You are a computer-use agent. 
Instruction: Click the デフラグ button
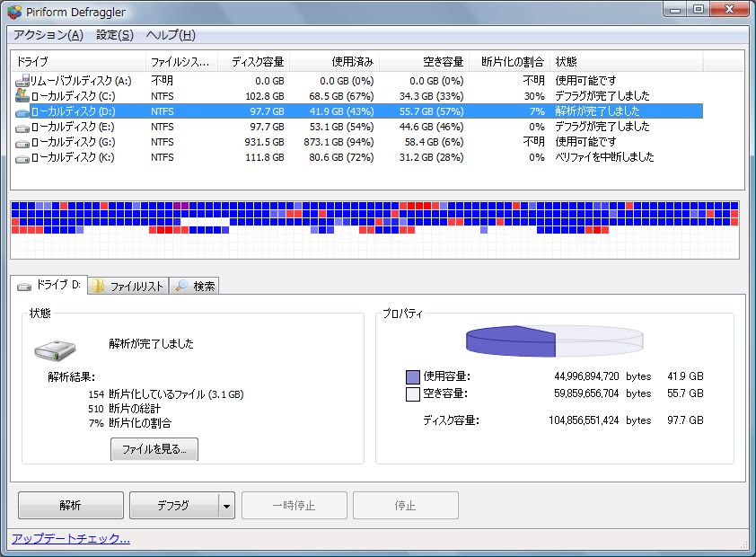pos(173,506)
